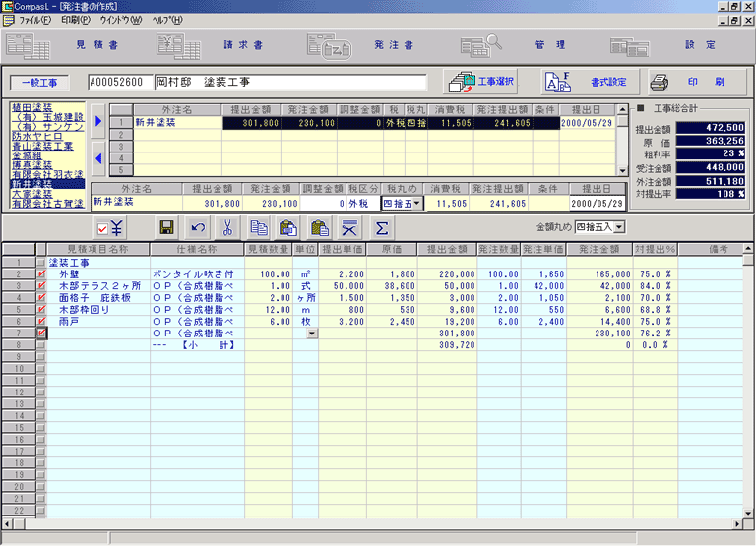The width and height of the screenshot is (756, 546).
Task: Click the first clipboard paste icon
Action: pyautogui.click(x=288, y=228)
